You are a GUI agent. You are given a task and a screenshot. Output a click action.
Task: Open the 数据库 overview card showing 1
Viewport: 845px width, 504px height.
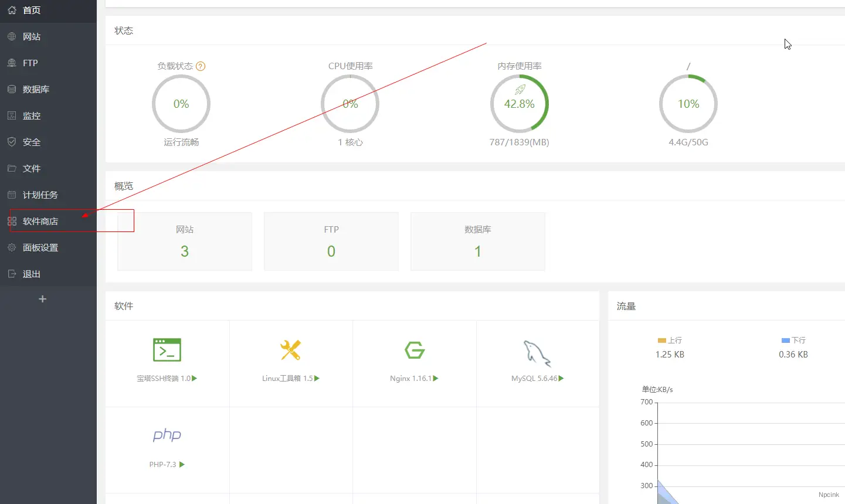(x=478, y=241)
